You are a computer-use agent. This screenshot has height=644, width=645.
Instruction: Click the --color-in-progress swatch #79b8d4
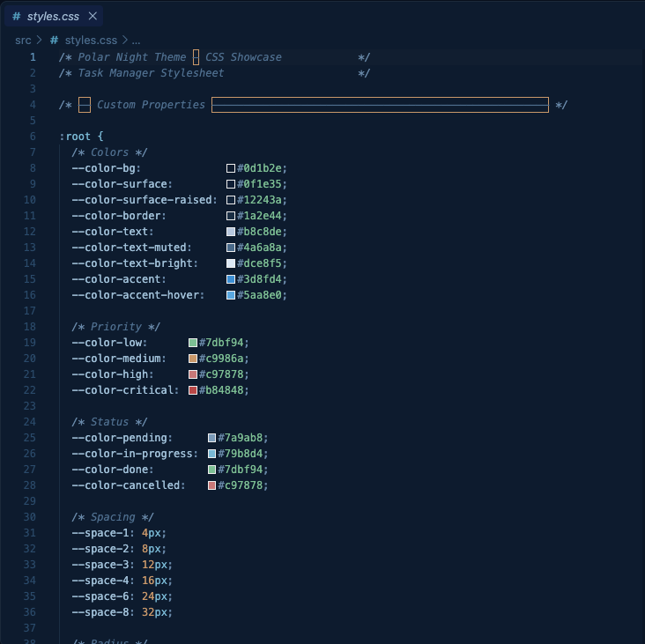tap(211, 454)
